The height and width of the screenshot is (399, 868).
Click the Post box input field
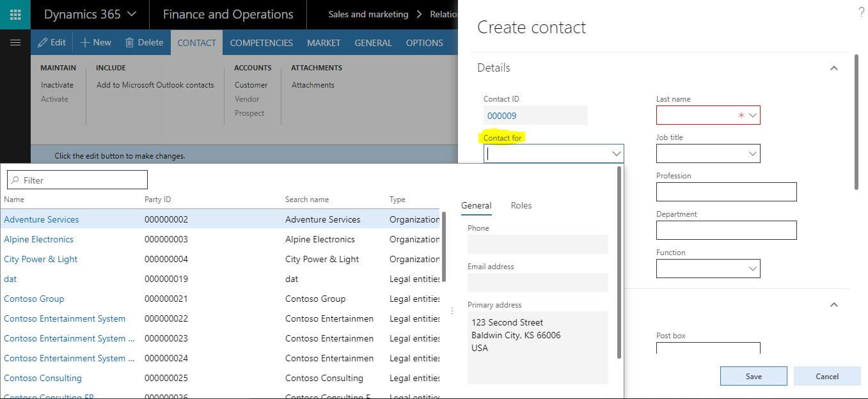click(x=708, y=348)
